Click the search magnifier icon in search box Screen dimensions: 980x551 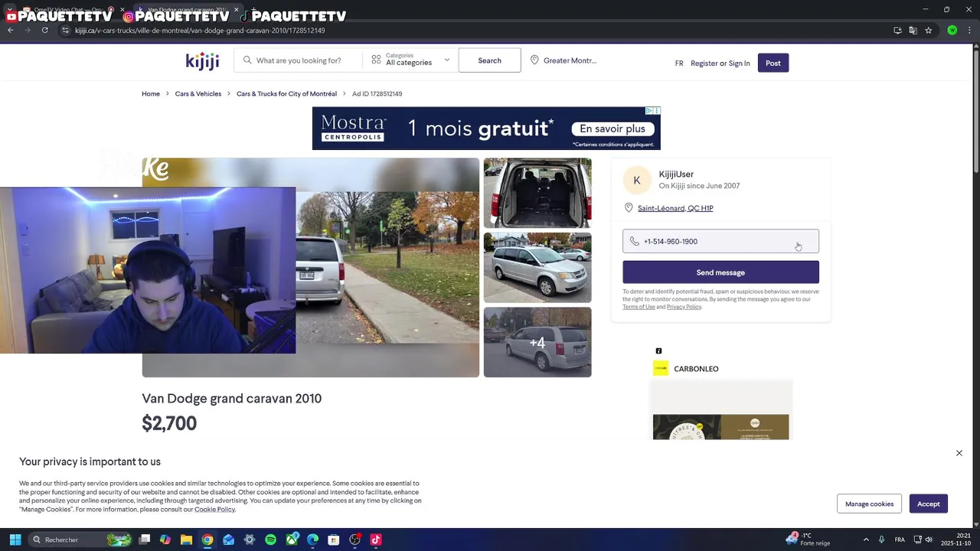point(247,60)
